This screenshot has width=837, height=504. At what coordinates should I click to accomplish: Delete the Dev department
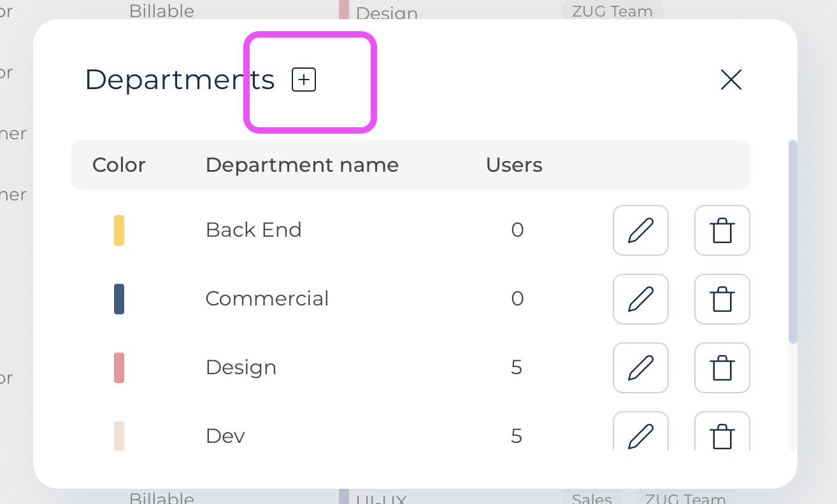(x=722, y=434)
